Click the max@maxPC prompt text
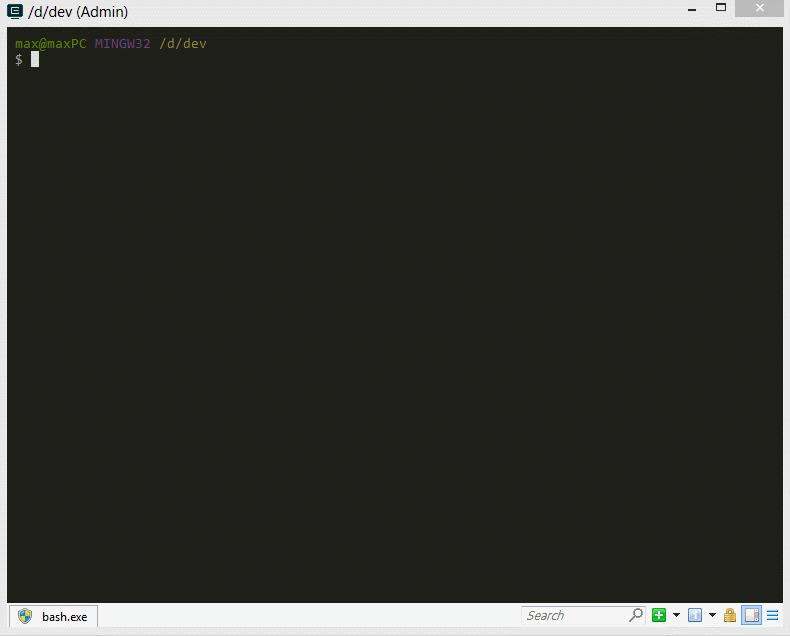The width and height of the screenshot is (790, 636). pos(51,44)
